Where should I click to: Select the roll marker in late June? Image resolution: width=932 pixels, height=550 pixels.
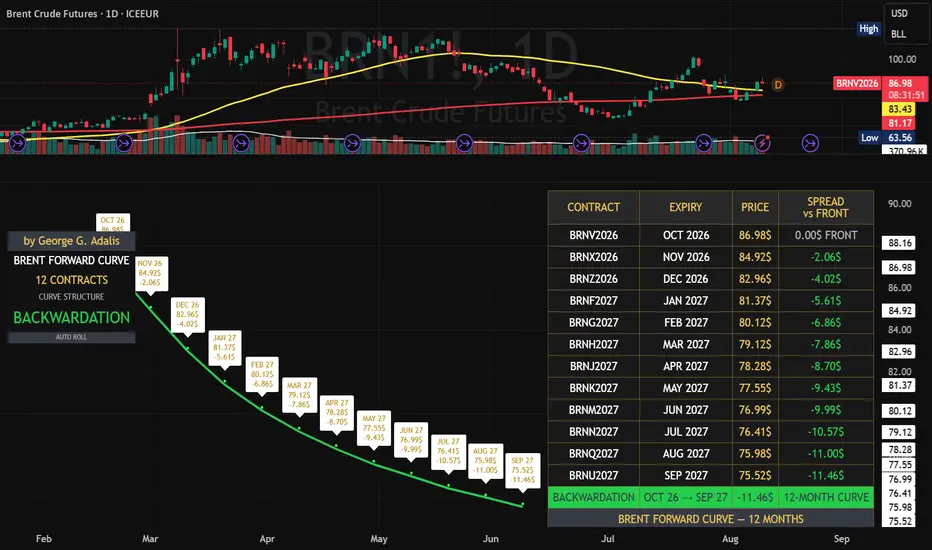point(581,143)
